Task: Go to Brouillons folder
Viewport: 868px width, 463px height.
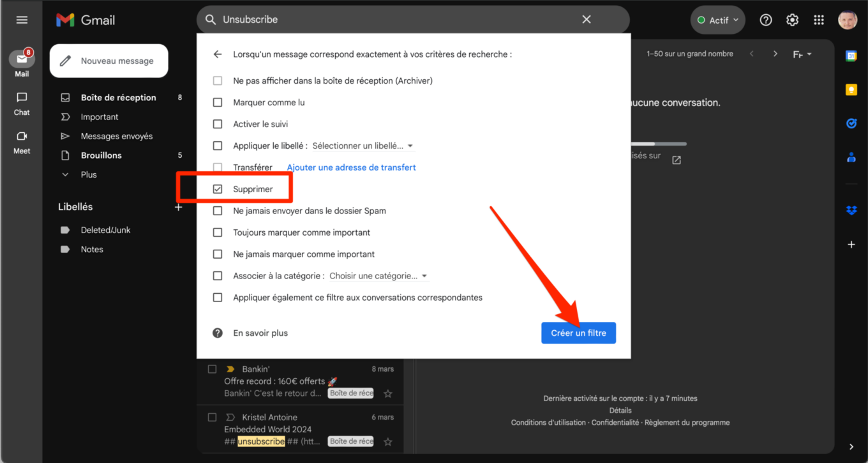Action: [101, 155]
